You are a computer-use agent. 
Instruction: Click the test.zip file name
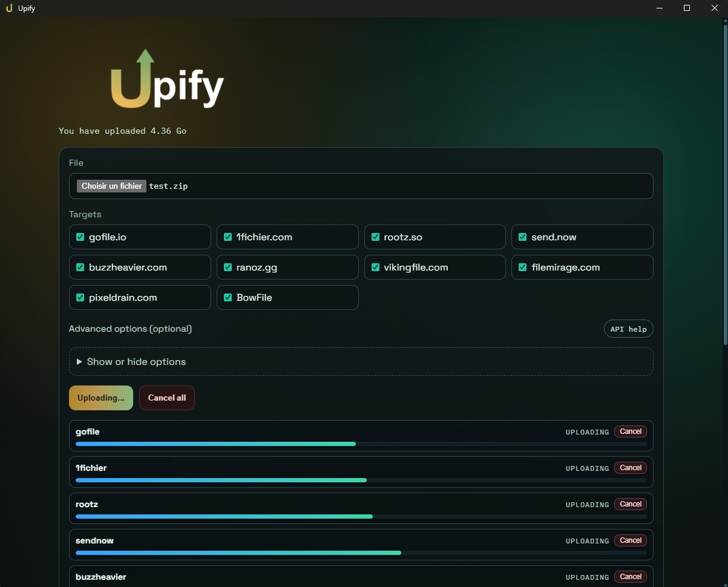(168, 186)
